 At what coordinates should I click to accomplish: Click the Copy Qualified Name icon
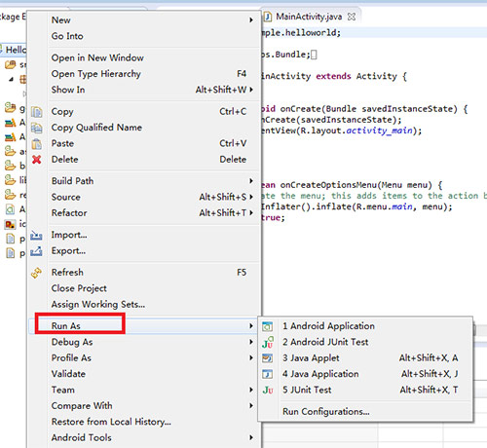pyautogui.click(x=36, y=128)
